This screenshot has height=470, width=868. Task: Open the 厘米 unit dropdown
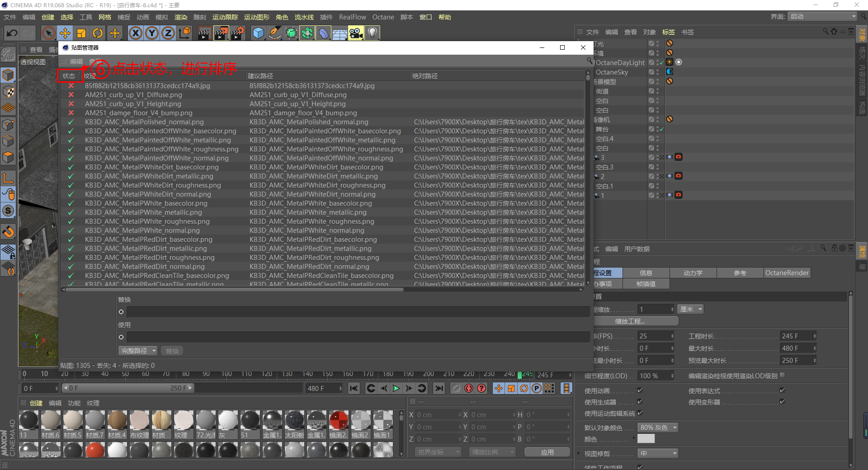click(691, 309)
